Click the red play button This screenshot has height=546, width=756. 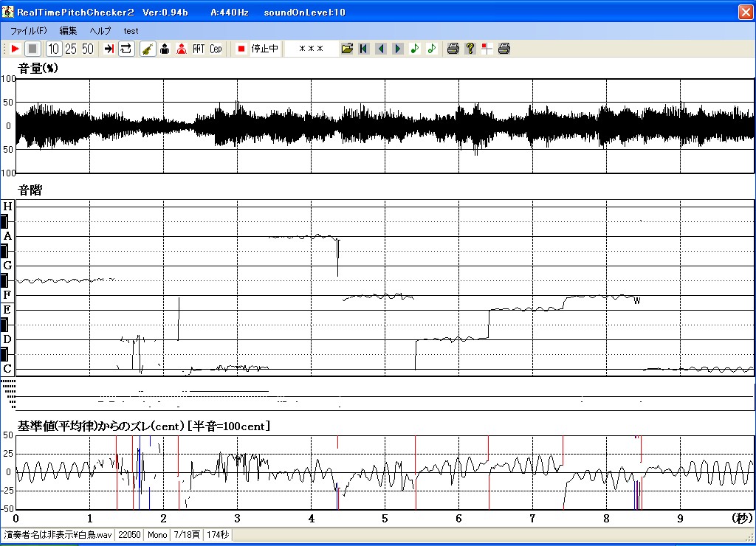[15, 49]
